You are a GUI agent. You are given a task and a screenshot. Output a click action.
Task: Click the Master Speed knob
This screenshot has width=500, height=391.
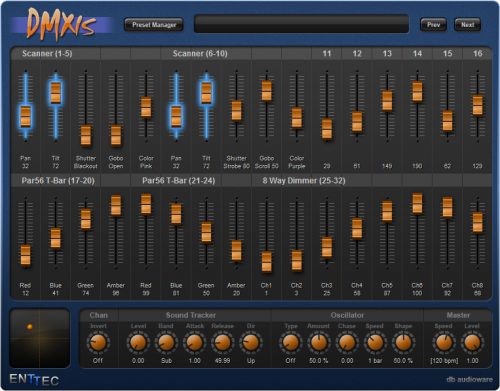[444, 343]
